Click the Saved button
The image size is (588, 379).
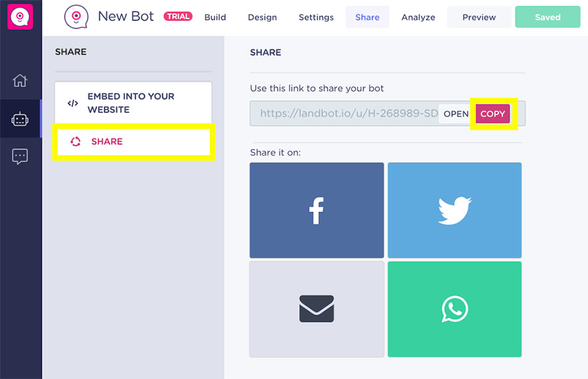pos(547,17)
